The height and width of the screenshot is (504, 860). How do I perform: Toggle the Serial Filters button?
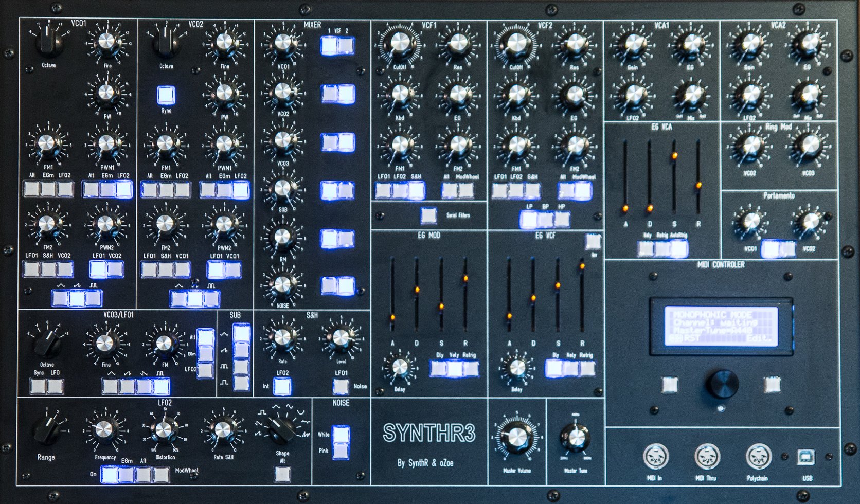(x=428, y=215)
